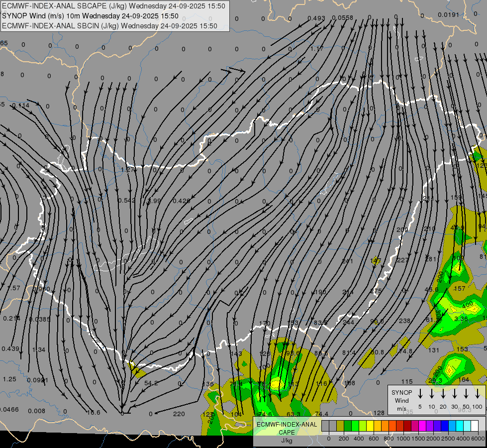Click the map value 1.27

click(127, 169)
